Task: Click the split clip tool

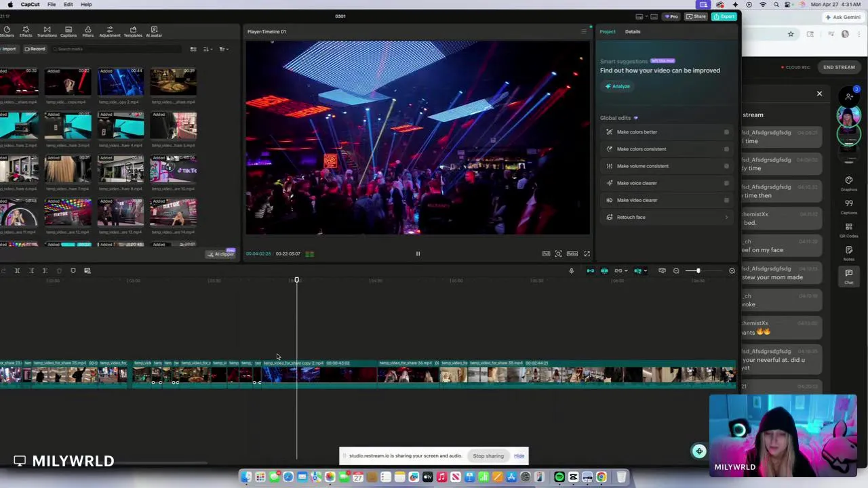Action: (x=17, y=271)
